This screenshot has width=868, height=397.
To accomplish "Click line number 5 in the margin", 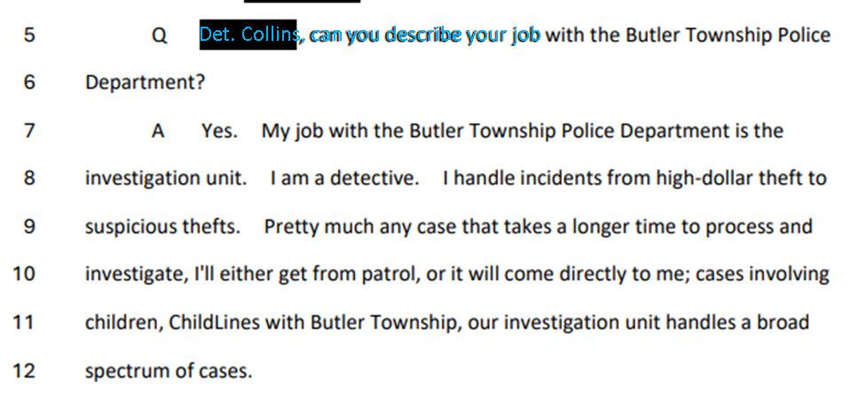I will 29,35.
